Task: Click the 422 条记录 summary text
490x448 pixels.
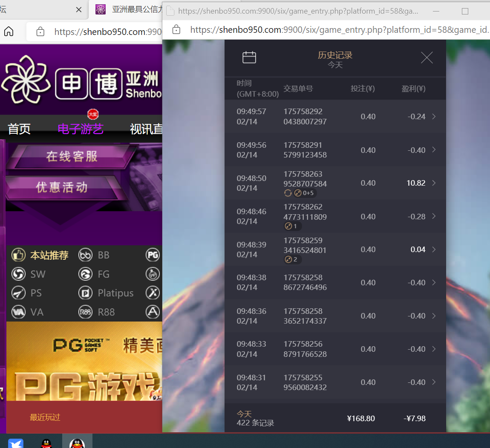Action: coord(255,423)
